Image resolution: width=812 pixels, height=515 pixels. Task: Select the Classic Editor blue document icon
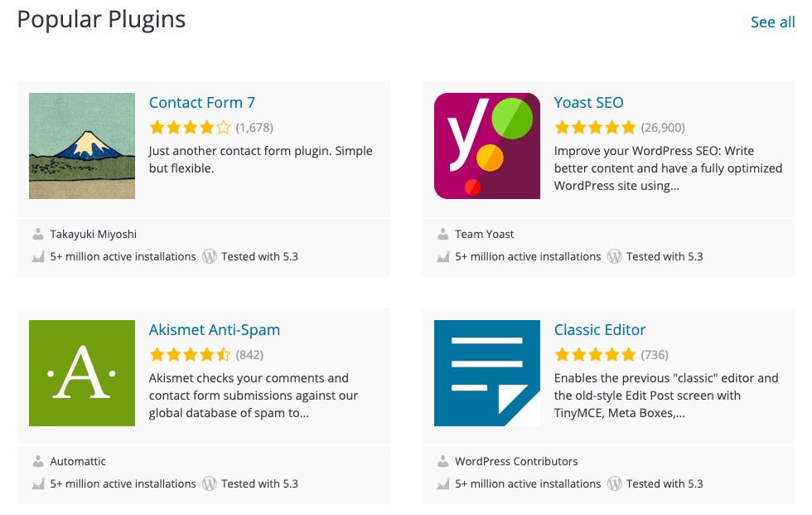[x=486, y=373]
